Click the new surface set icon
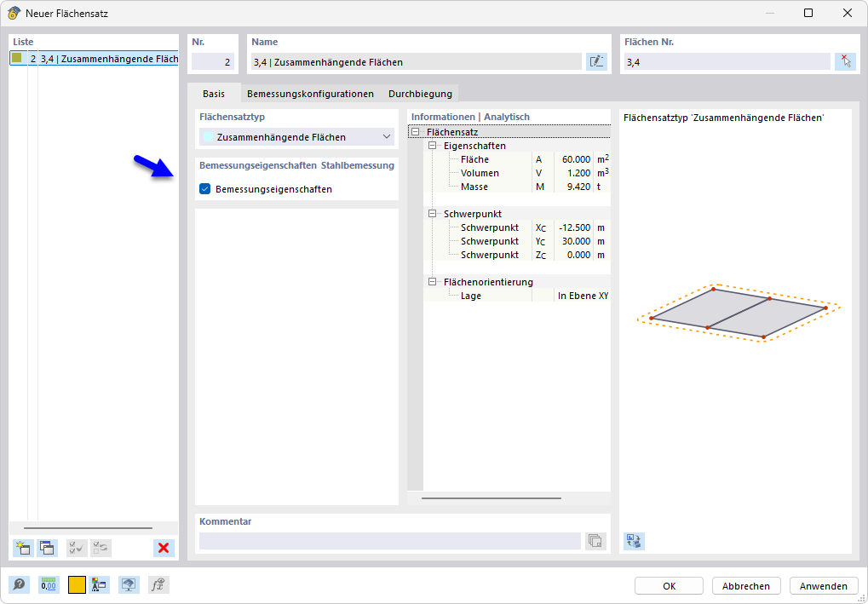 pyautogui.click(x=23, y=548)
